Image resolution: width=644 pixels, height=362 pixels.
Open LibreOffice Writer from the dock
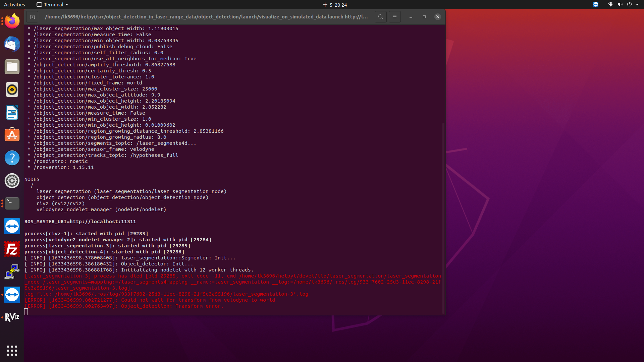click(12, 112)
